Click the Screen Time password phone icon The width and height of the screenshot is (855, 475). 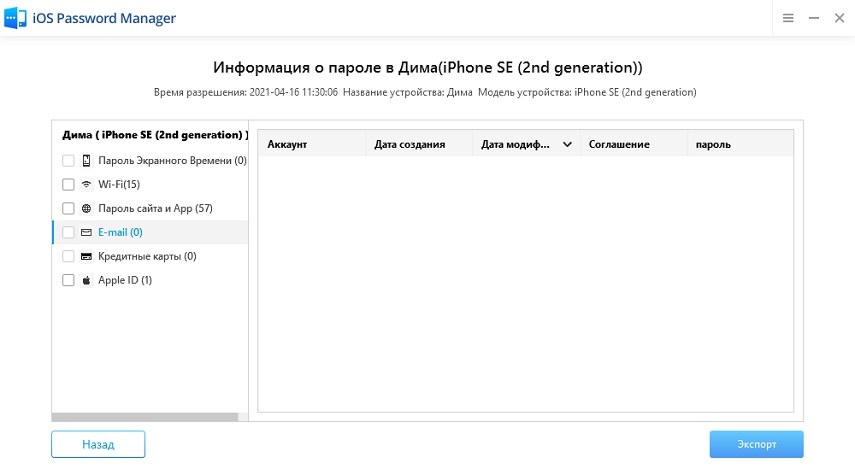click(86, 160)
